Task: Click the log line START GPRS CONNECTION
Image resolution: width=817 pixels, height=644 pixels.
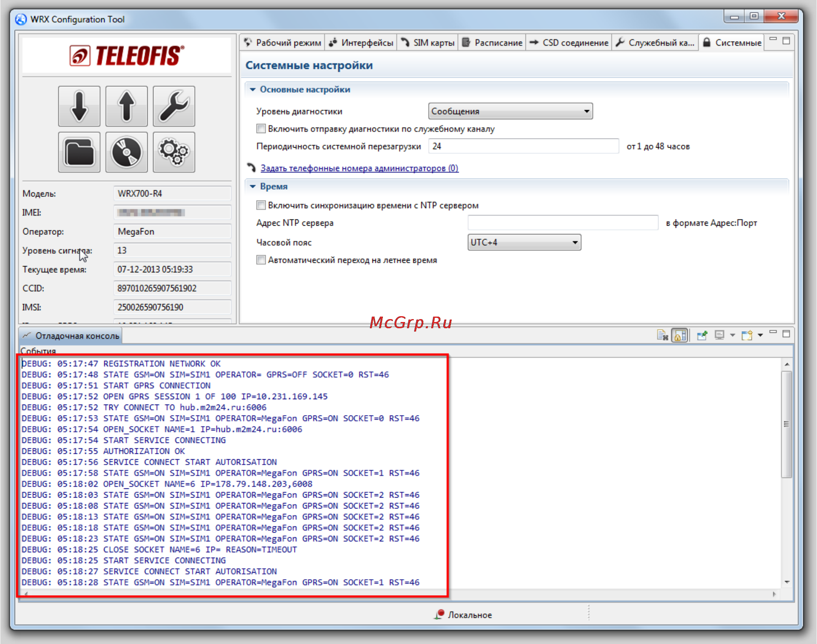Action: [x=116, y=385]
